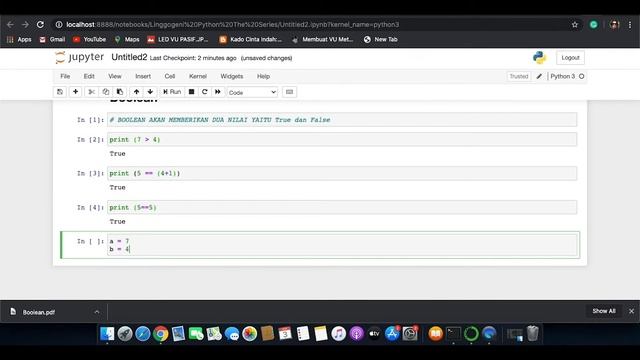Open Safari from the dock
Viewport: 640px width, 360px height.
point(143,334)
